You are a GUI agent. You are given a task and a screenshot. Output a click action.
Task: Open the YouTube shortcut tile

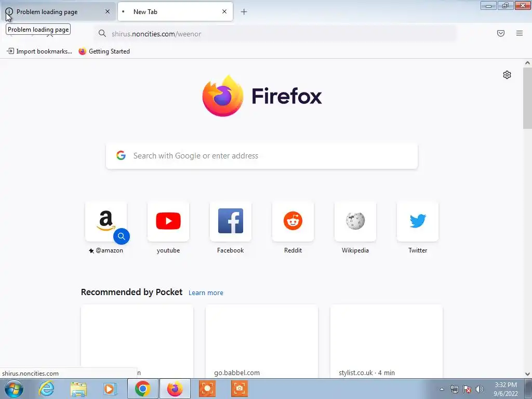click(x=168, y=221)
